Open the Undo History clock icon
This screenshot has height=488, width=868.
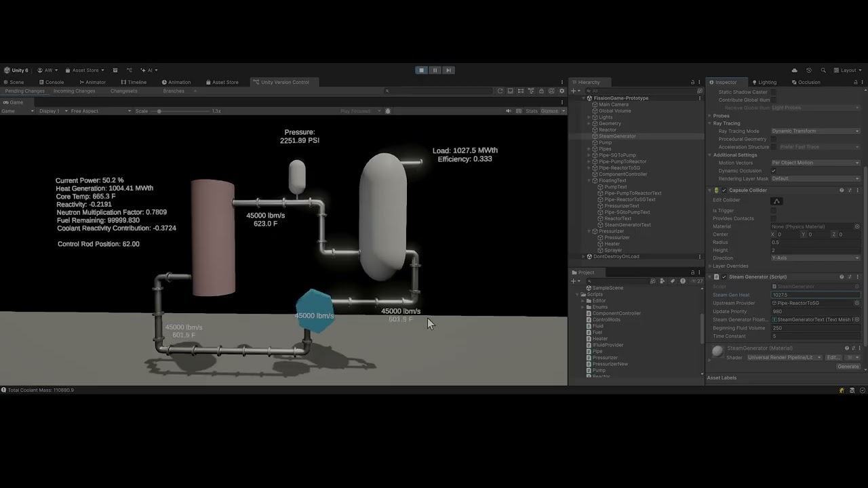(808, 70)
